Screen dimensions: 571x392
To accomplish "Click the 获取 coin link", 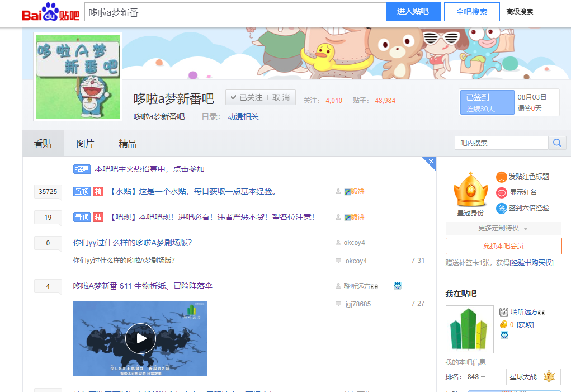I will pos(525,325).
